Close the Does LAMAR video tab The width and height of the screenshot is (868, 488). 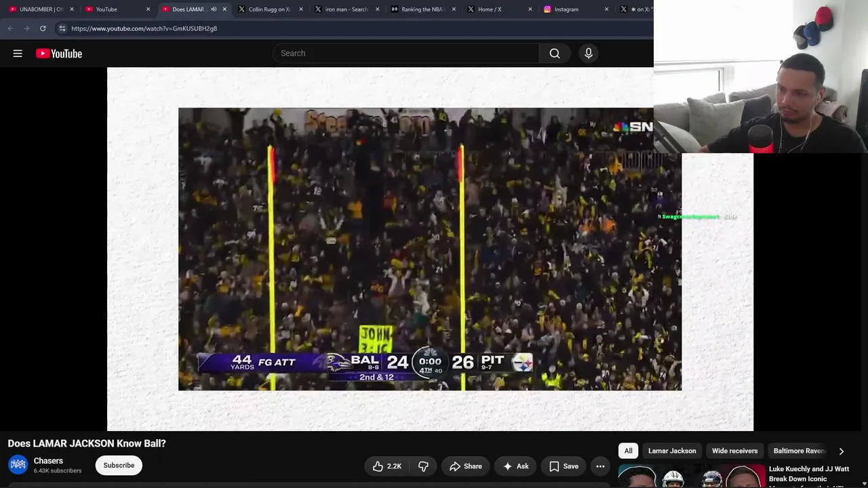(x=224, y=9)
